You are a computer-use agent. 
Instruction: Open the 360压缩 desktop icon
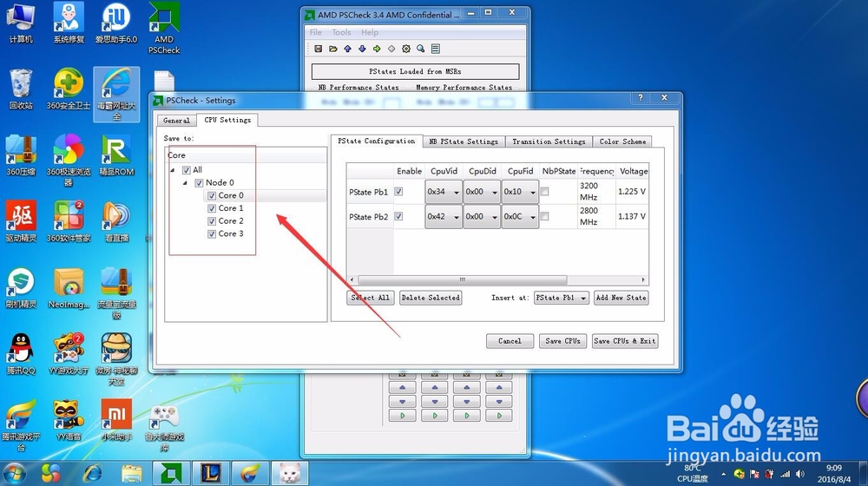tap(21, 155)
